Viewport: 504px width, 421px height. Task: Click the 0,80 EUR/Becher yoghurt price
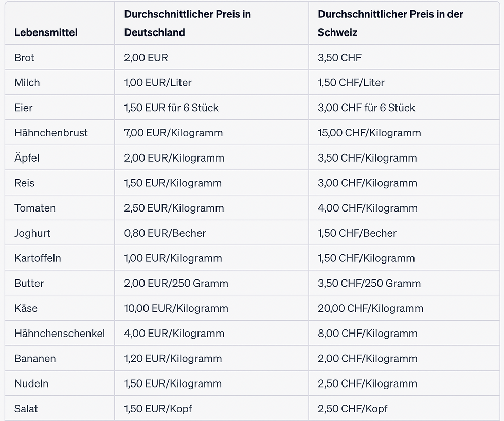pyautogui.click(x=165, y=233)
